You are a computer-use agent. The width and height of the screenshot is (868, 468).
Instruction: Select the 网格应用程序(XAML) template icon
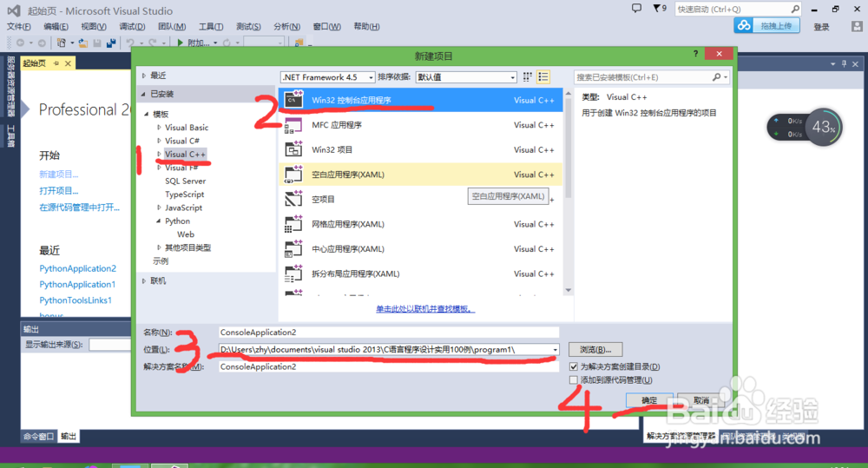point(293,224)
